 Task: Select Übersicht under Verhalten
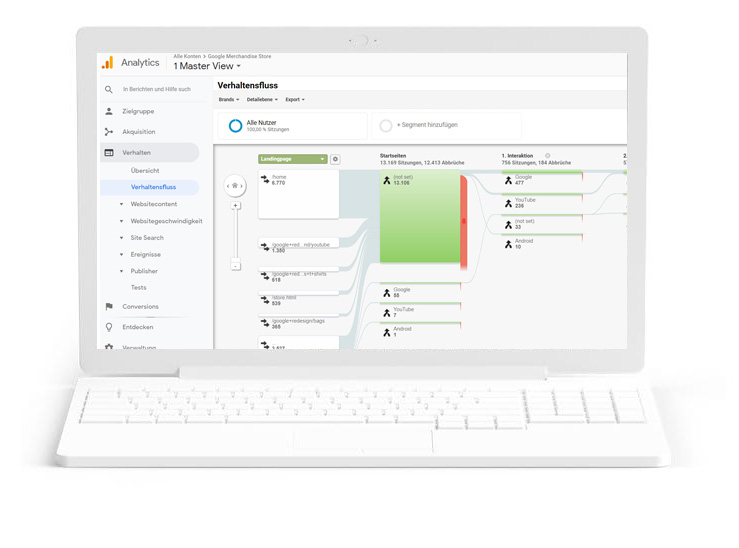(145, 171)
